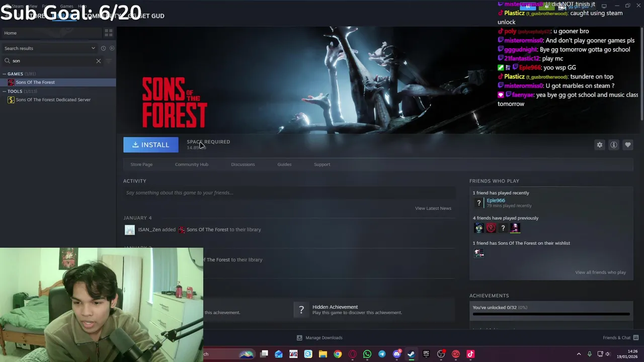Image resolution: width=644 pixels, height=362 pixels.
Task: Collapse the GAMES category
Action: pyautogui.click(x=4, y=74)
